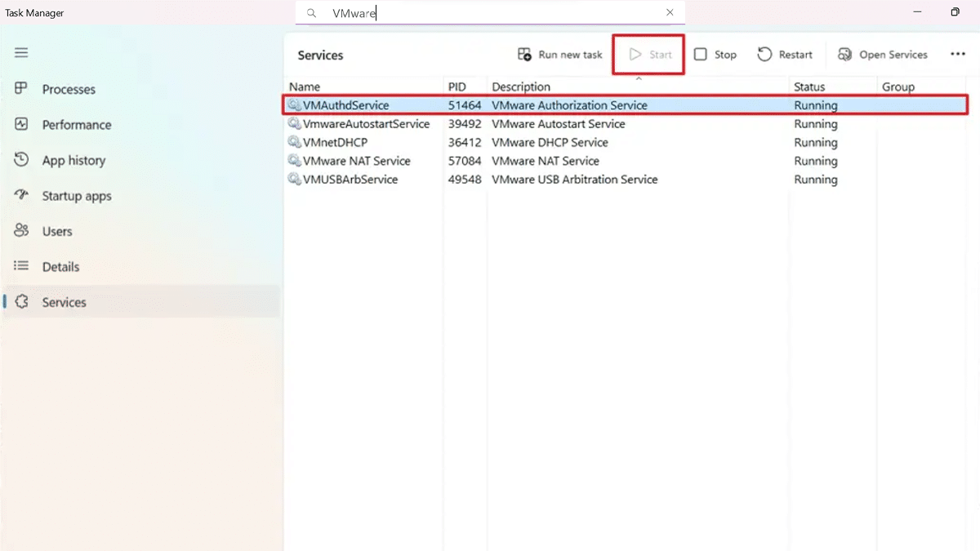This screenshot has width=980, height=551.
Task: Click the Status column header
Action: (808, 87)
